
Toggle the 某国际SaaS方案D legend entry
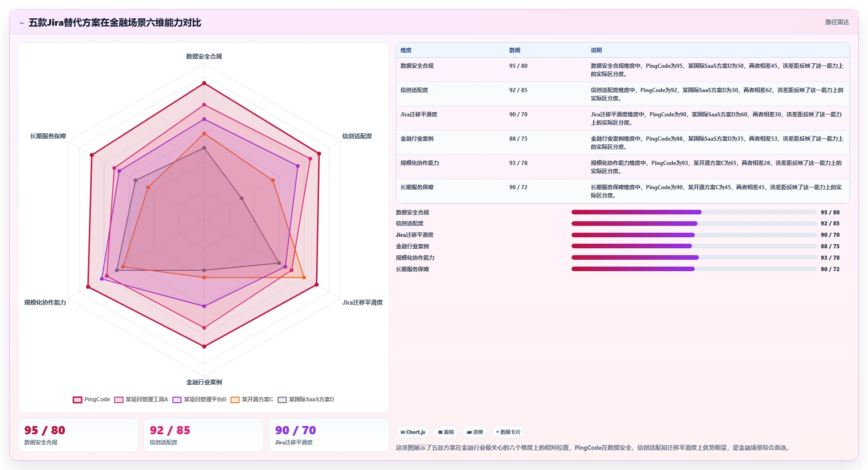pyautogui.click(x=306, y=399)
